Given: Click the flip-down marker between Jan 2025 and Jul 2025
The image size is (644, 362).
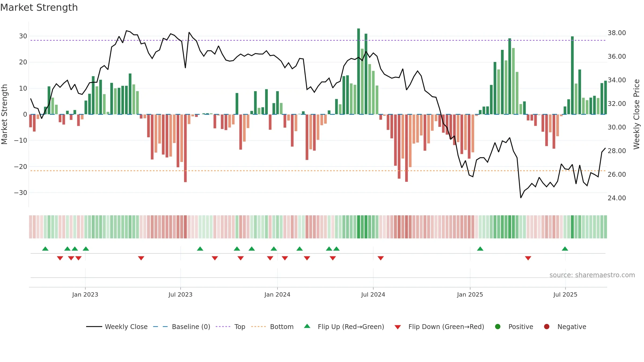Looking at the screenshot, I should (528, 258).
